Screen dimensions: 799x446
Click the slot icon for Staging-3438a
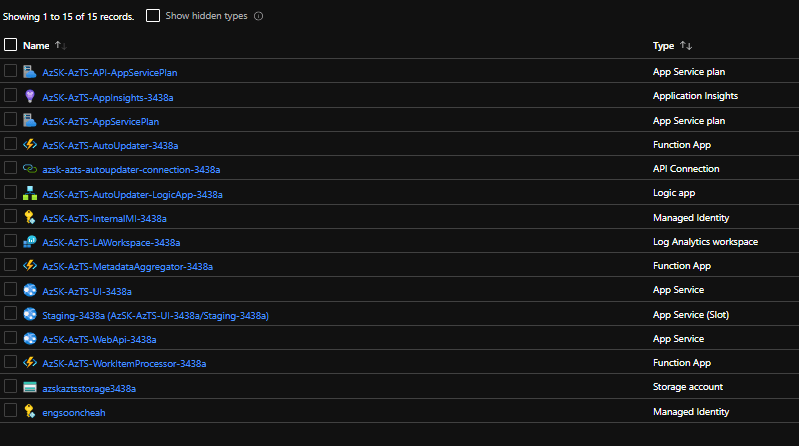(30, 314)
